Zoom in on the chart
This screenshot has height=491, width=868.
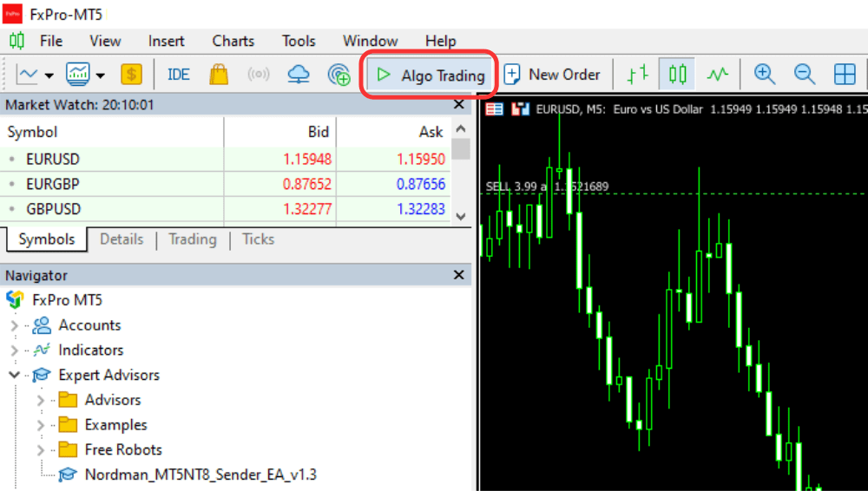pyautogui.click(x=765, y=75)
